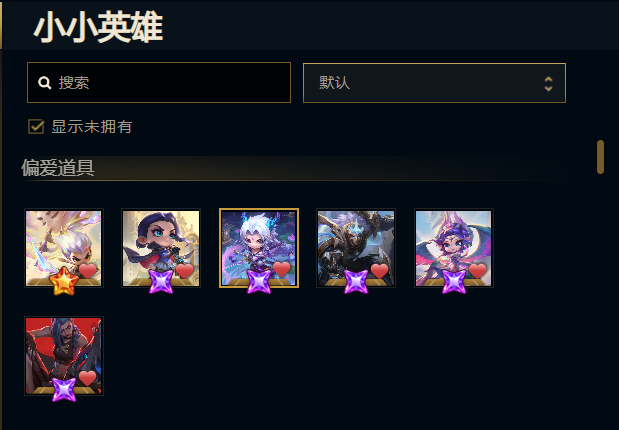Focus the 搜索 search input field
The height and width of the screenshot is (430, 619).
159,83
